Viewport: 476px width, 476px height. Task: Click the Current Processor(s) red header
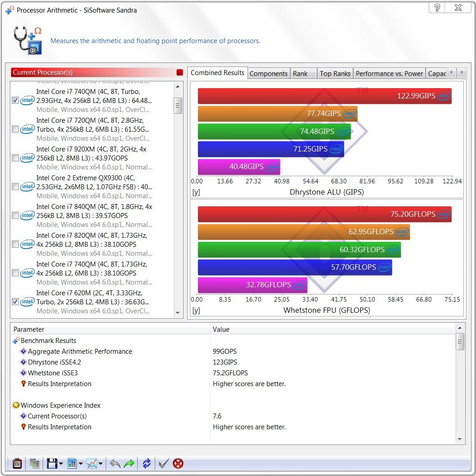tap(97, 72)
